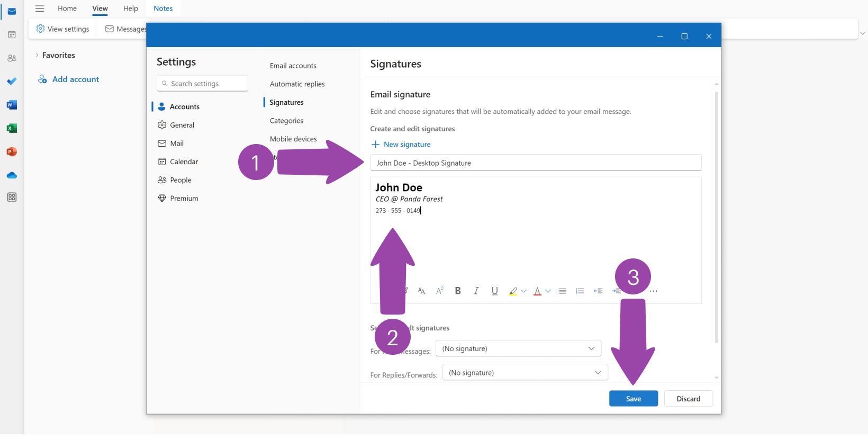This screenshot has width=868, height=439.
Task: Click the New signature link
Action: pyautogui.click(x=407, y=144)
